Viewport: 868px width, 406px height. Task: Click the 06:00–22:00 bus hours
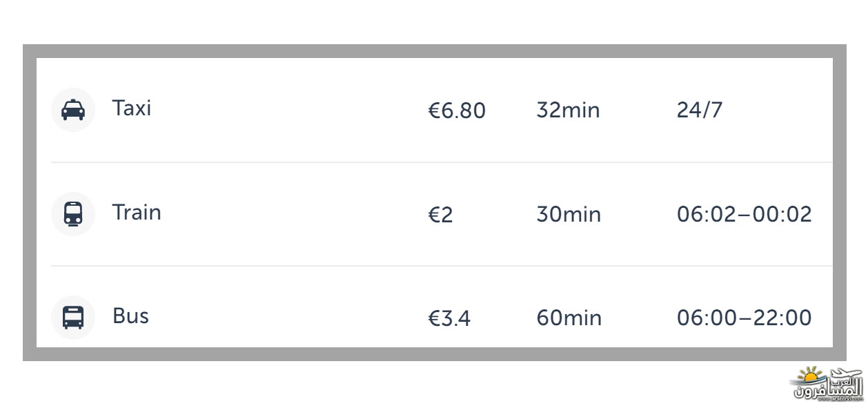[x=744, y=318]
